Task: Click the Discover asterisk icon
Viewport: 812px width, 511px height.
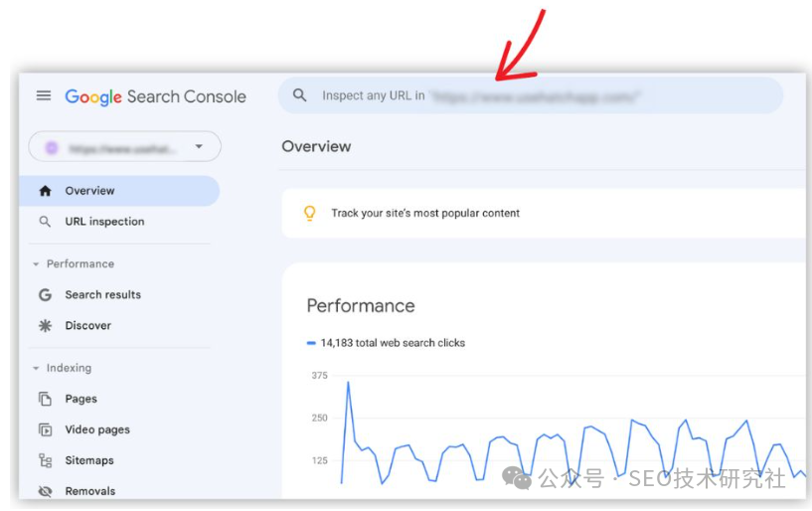Action: click(x=45, y=325)
